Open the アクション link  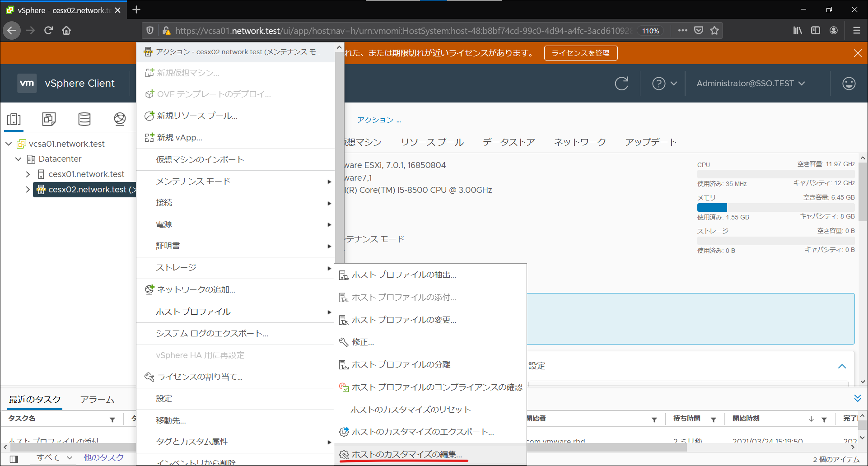pos(378,120)
